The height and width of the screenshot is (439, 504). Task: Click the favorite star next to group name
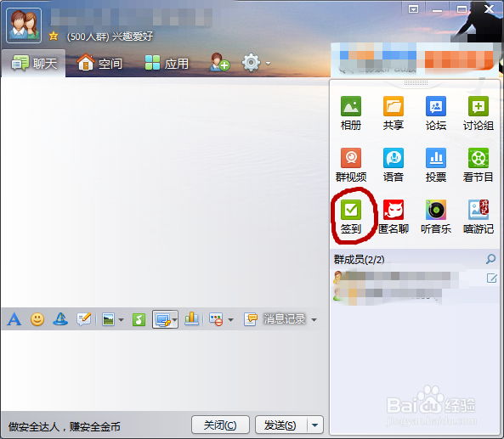pos(54,36)
